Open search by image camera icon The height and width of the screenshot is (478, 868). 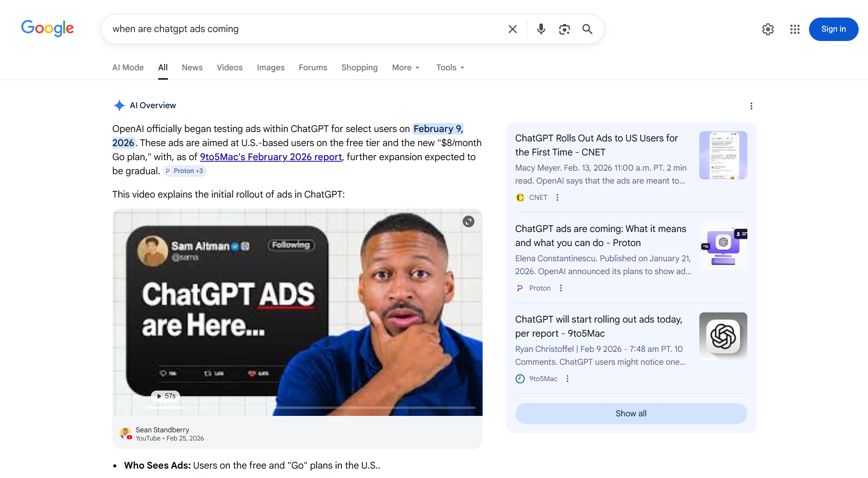[x=564, y=29]
